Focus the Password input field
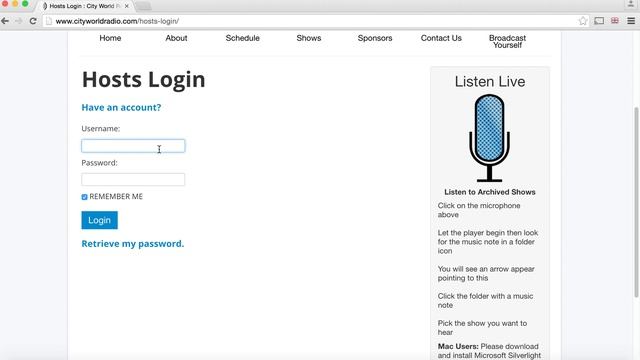Image resolution: width=640 pixels, height=360 pixels. point(133,180)
